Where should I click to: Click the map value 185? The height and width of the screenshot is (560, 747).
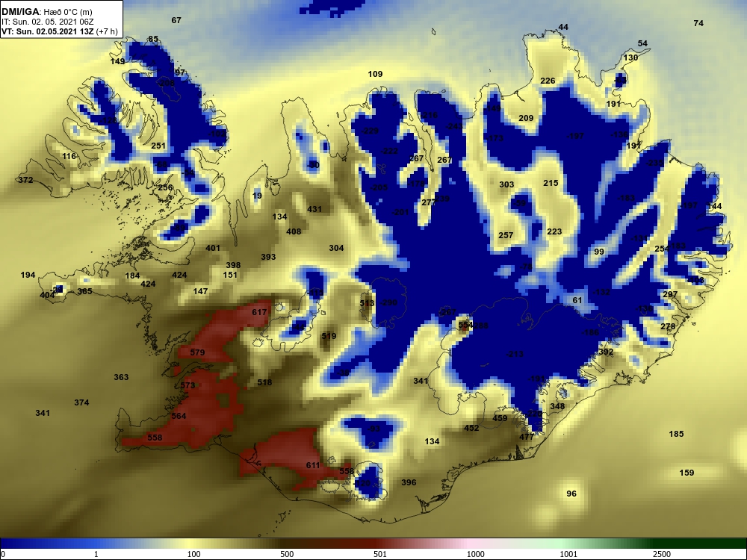(x=677, y=434)
